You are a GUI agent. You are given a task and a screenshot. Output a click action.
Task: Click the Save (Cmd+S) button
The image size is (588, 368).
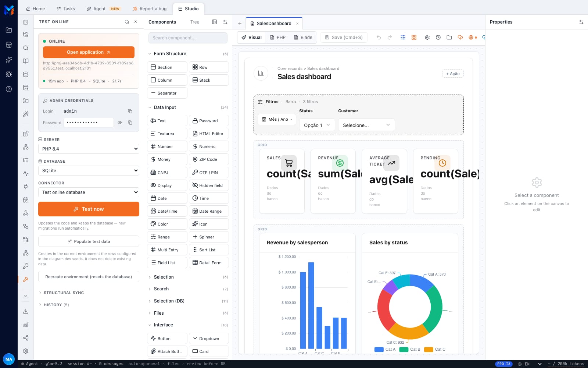pyautogui.click(x=344, y=38)
